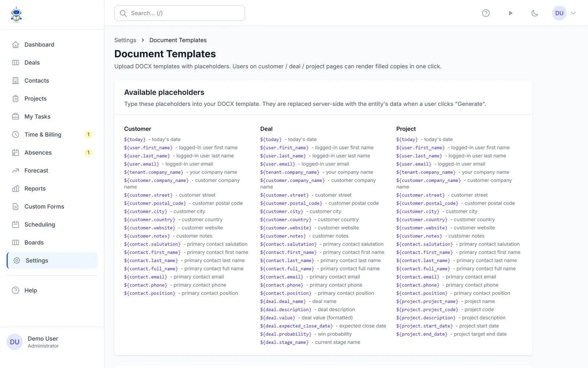Expand the user menu chevron beside DU avatar
The width and height of the screenshot is (588, 368).
click(573, 13)
